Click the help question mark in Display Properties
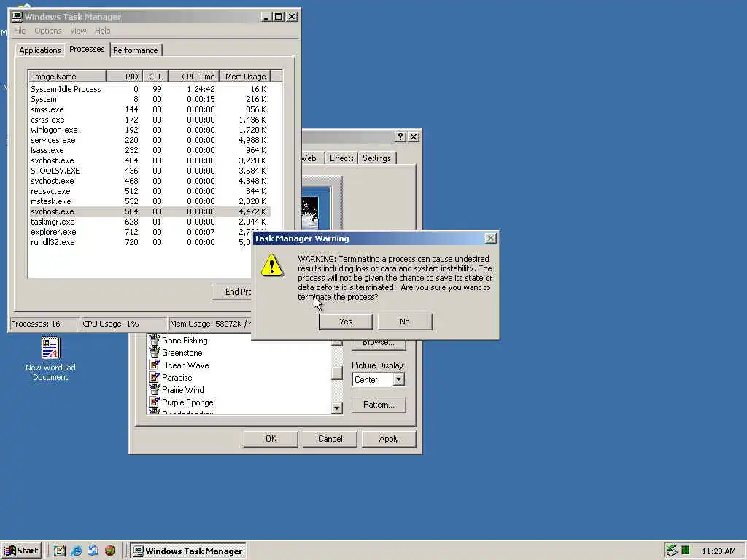This screenshot has height=560, width=747. tap(400, 136)
